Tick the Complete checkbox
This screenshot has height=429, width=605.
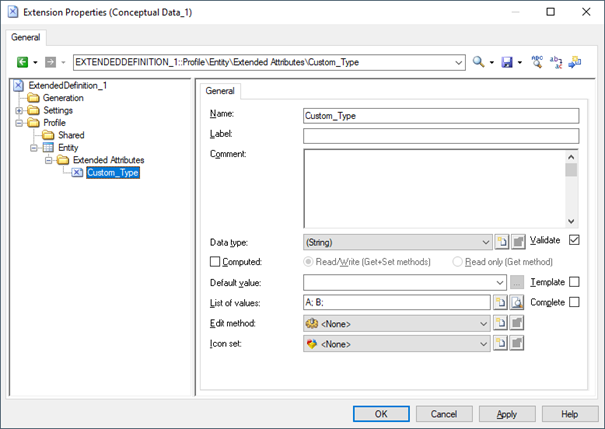pos(574,302)
